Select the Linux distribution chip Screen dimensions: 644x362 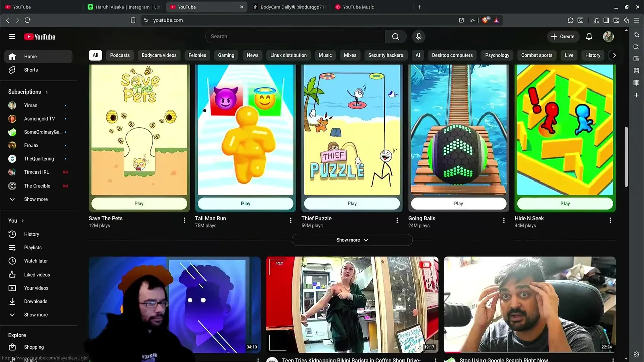pos(288,55)
